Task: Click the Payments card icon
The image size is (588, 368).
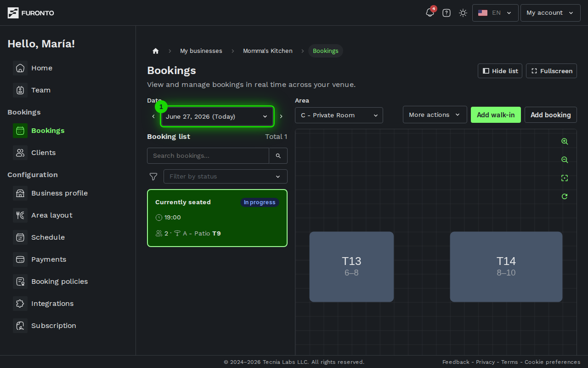Action: coord(20,259)
